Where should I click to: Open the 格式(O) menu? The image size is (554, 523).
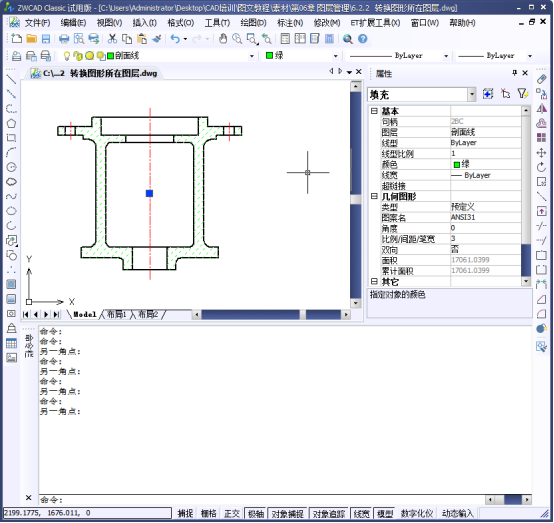click(x=181, y=23)
